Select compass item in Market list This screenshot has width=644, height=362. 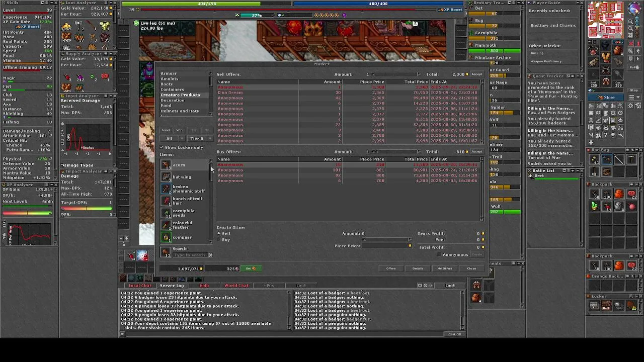[x=184, y=237]
